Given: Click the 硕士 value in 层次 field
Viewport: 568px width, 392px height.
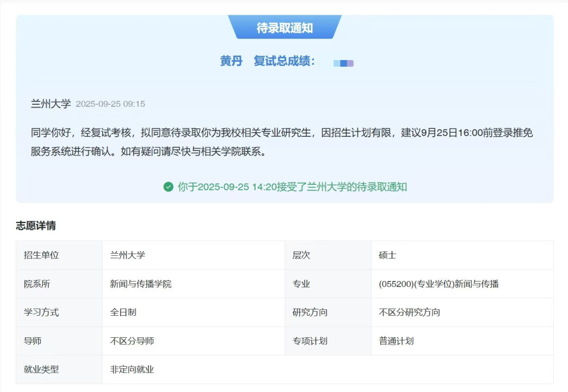Looking at the screenshot, I should pos(388,255).
